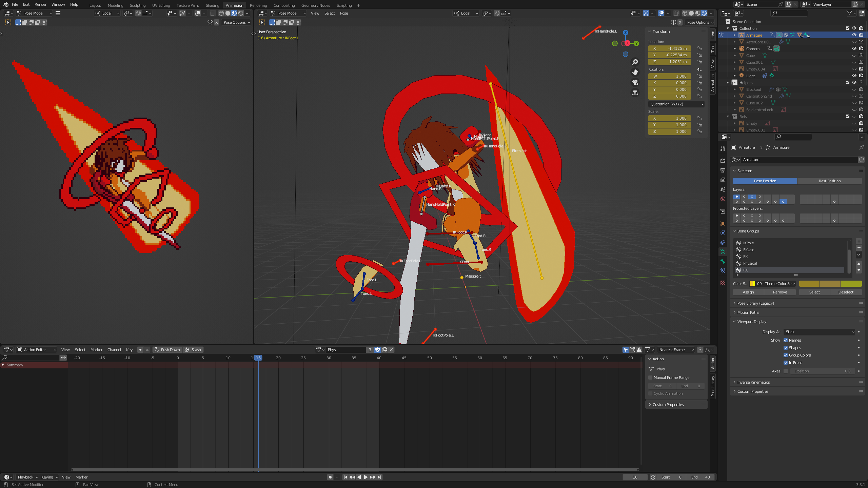Enable the Axes checkbox
Viewport: 868px width, 488px height.
coord(786,371)
